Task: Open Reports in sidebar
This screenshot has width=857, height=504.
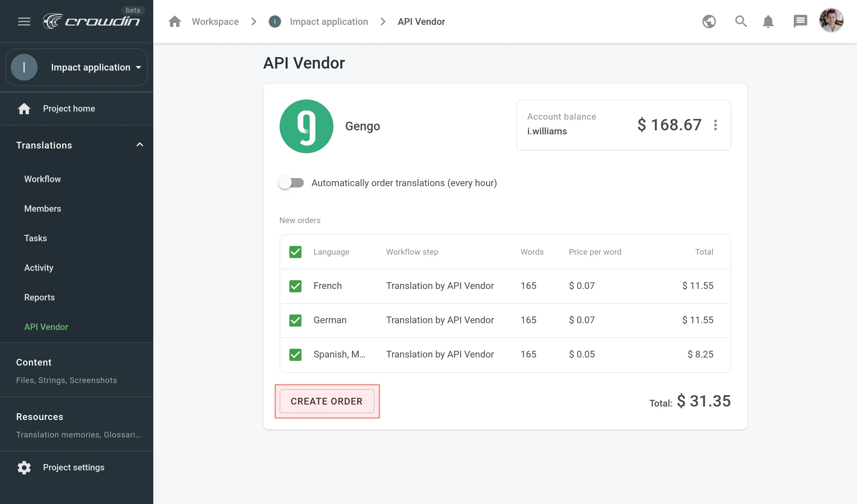Action: (x=39, y=297)
